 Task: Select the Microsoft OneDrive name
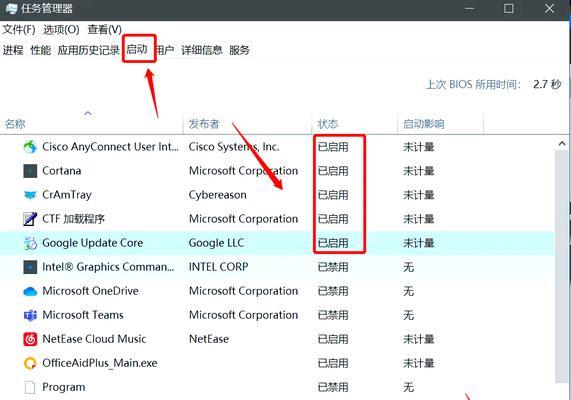click(90, 291)
